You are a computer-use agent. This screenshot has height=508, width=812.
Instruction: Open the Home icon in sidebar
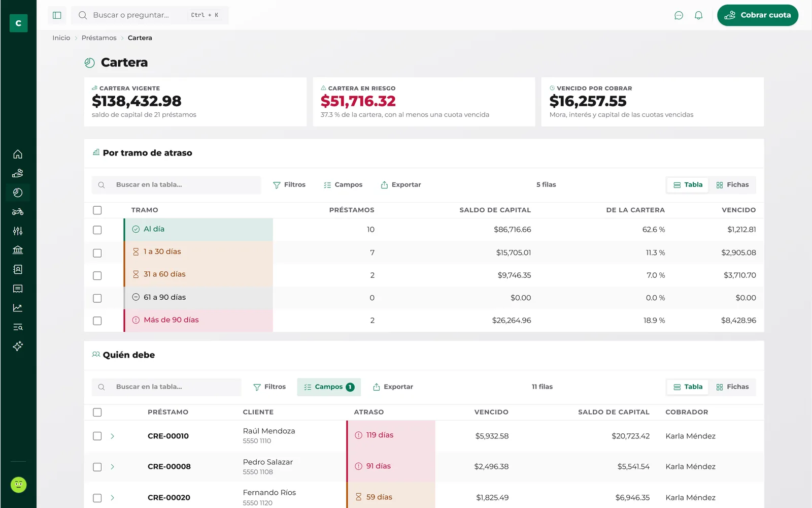pos(18,154)
